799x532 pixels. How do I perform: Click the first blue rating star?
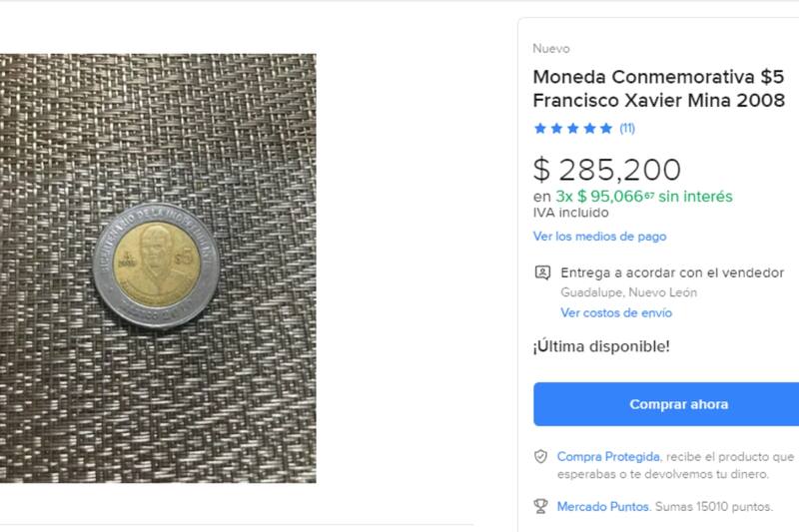(x=540, y=129)
